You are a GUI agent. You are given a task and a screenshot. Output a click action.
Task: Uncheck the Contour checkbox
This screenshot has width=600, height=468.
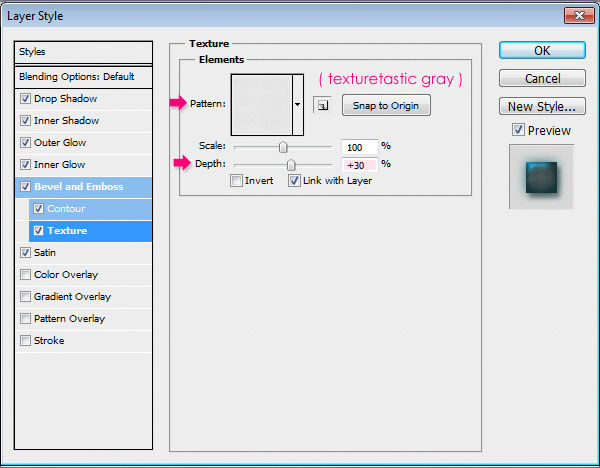pos(38,209)
